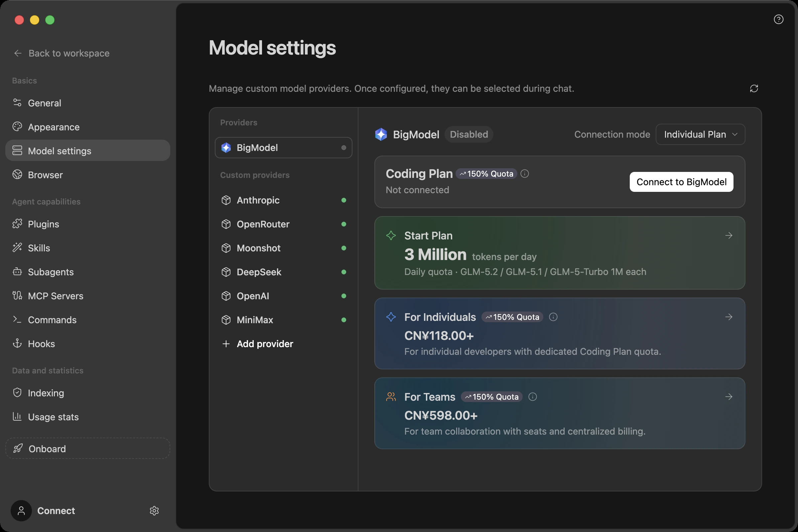The height and width of the screenshot is (532, 798).
Task: Click the 150% Quota badge on For Individuals
Action: [512, 317]
